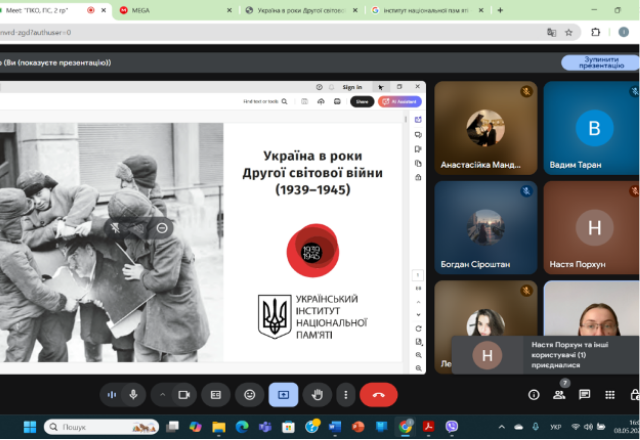Viewport: 640px width, 440px height.
Task: Bookmark this page with star icon
Action: pyautogui.click(x=568, y=32)
